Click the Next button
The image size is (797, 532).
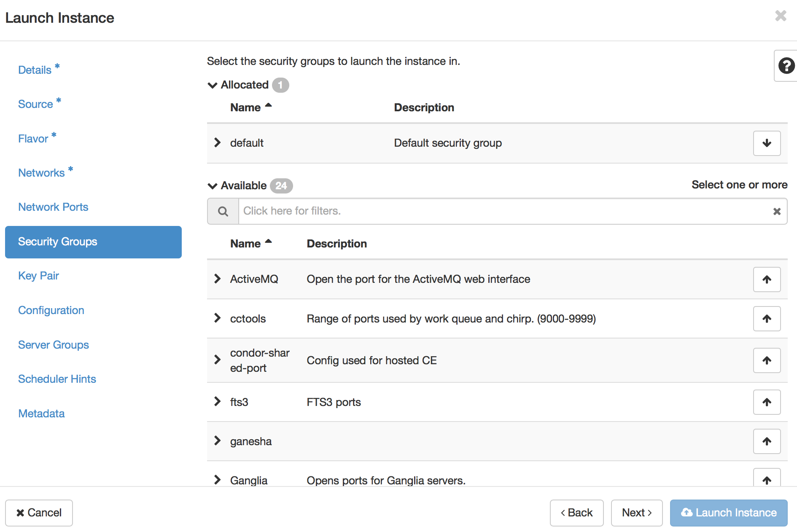[636, 513]
